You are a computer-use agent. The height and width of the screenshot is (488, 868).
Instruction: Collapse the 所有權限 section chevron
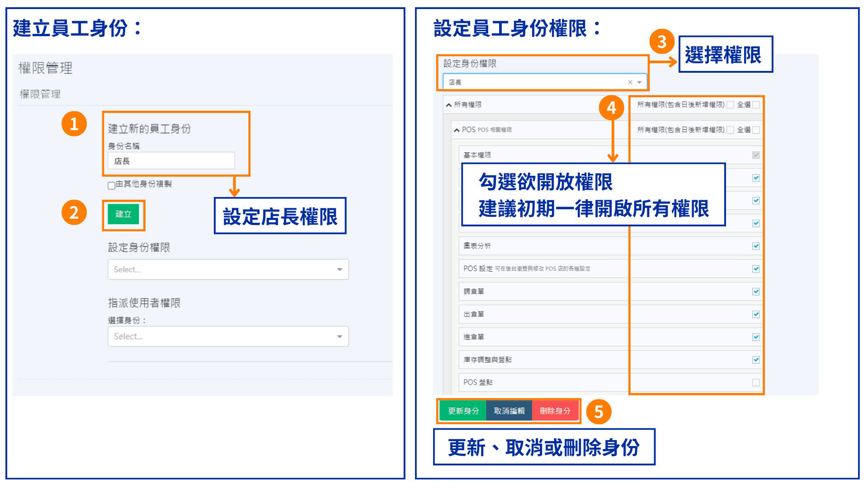click(x=448, y=105)
